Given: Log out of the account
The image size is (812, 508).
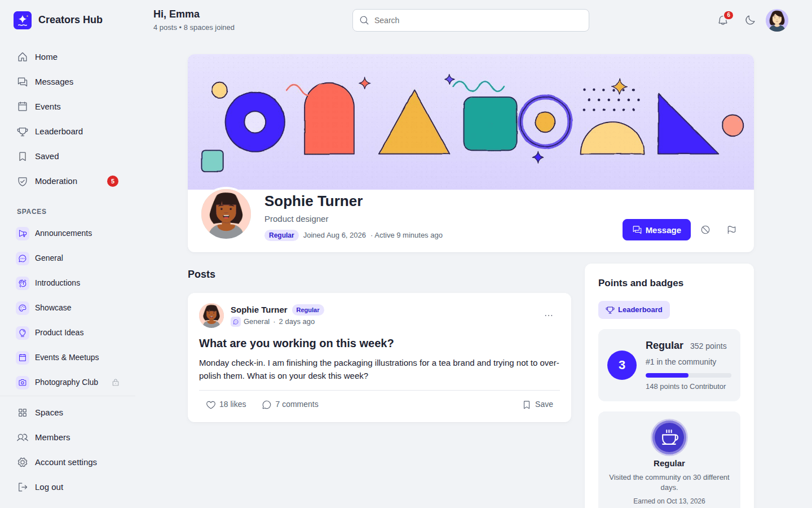Looking at the screenshot, I should [x=68, y=487].
